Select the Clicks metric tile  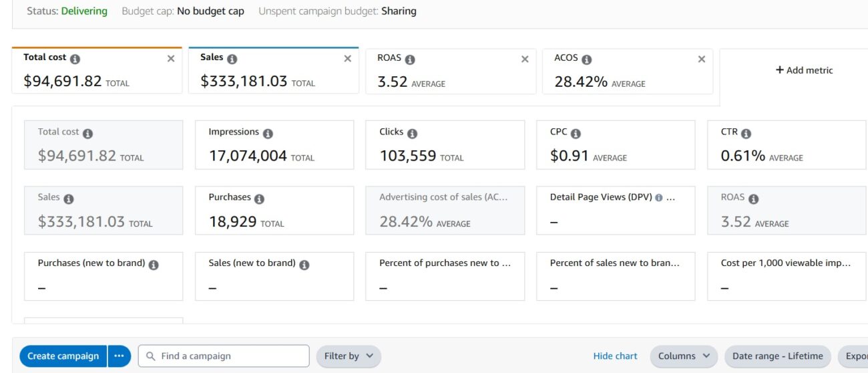pyautogui.click(x=445, y=145)
